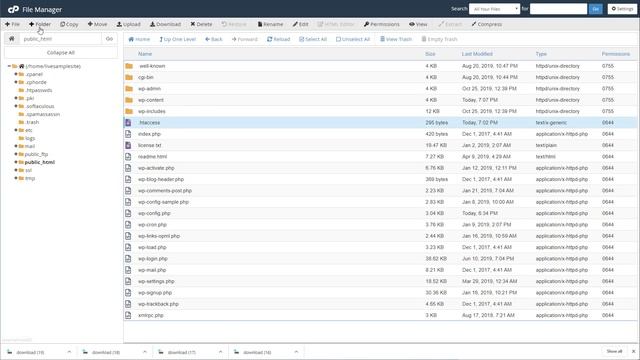
Task: Download the selected file
Action: (165, 24)
